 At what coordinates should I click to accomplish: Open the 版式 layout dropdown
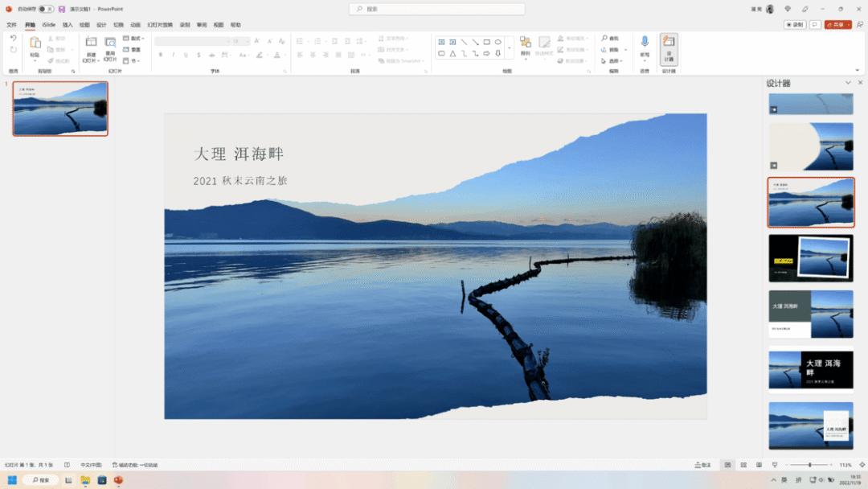(x=133, y=38)
